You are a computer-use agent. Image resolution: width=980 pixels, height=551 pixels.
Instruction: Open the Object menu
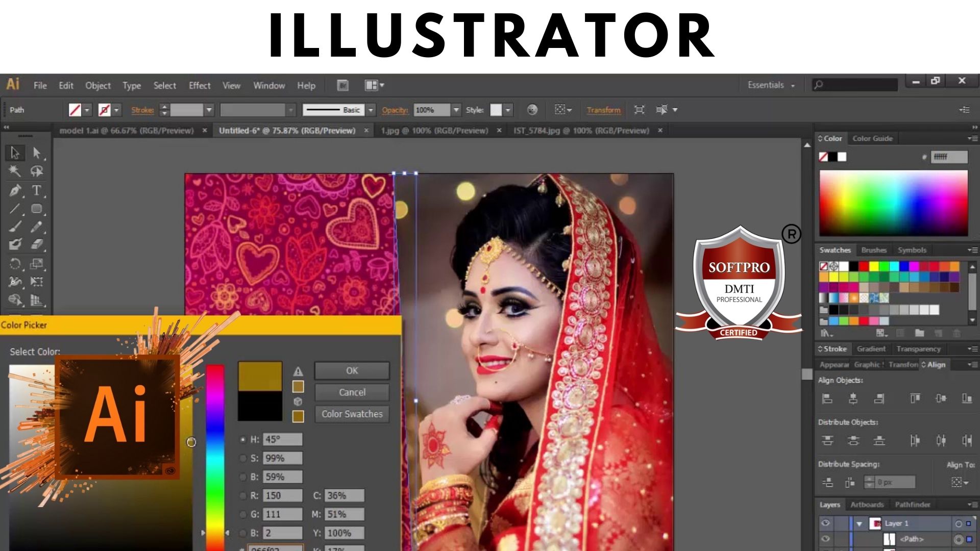pyautogui.click(x=98, y=85)
